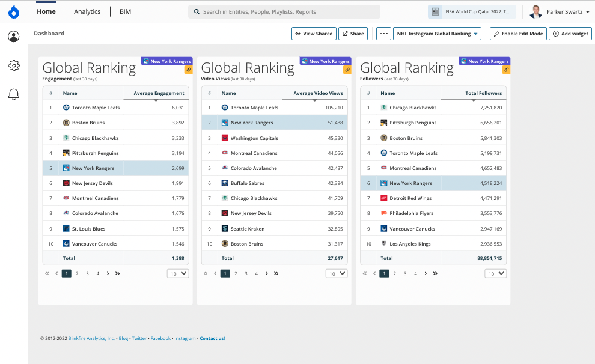Click the link icon on Video Views widget
595x364 pixels.
[347, 70]
